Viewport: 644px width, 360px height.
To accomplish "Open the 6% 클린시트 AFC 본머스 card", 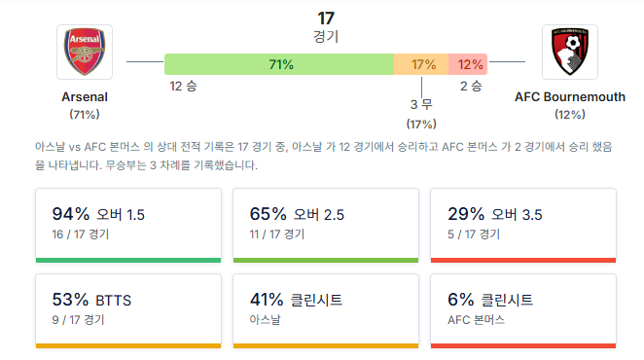I will point(523,311).
